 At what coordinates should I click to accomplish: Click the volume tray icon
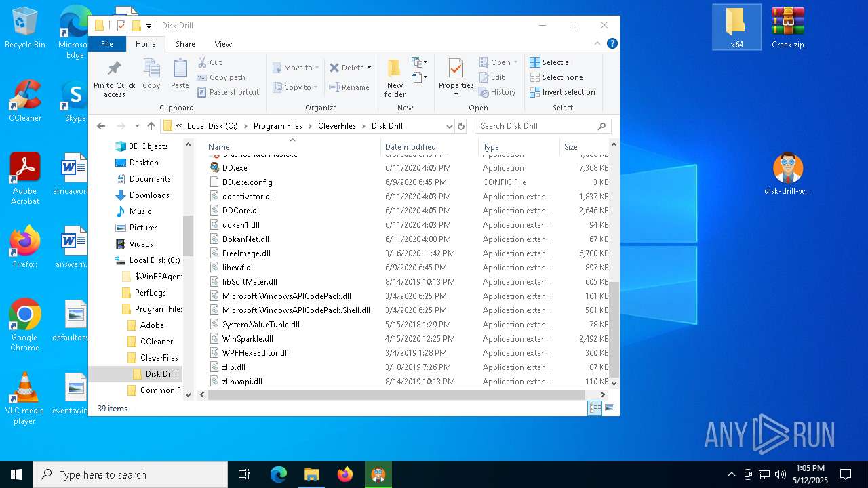click(x=780, y=474)
